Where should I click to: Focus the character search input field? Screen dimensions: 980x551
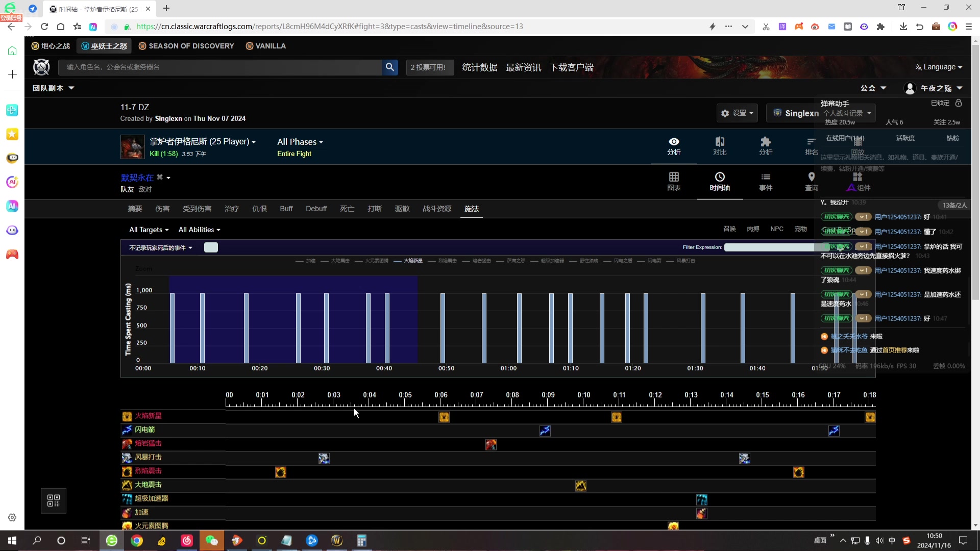click(x=219, y=67)
